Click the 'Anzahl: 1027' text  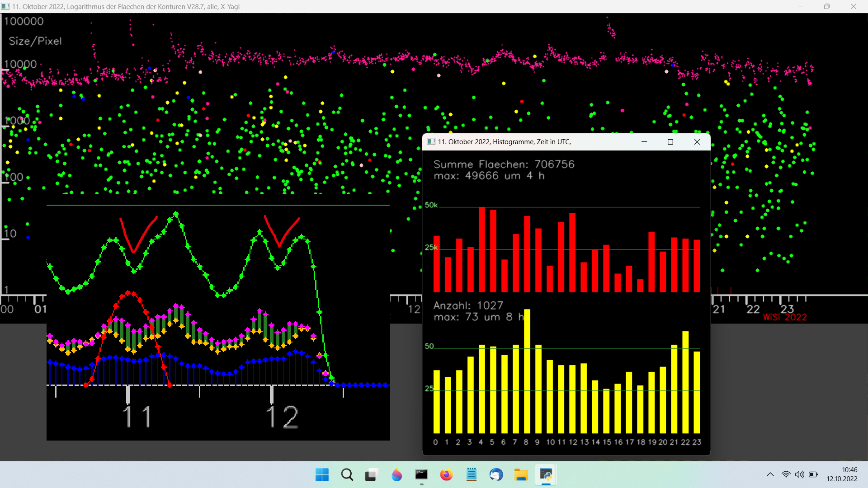tap(468, 306)
